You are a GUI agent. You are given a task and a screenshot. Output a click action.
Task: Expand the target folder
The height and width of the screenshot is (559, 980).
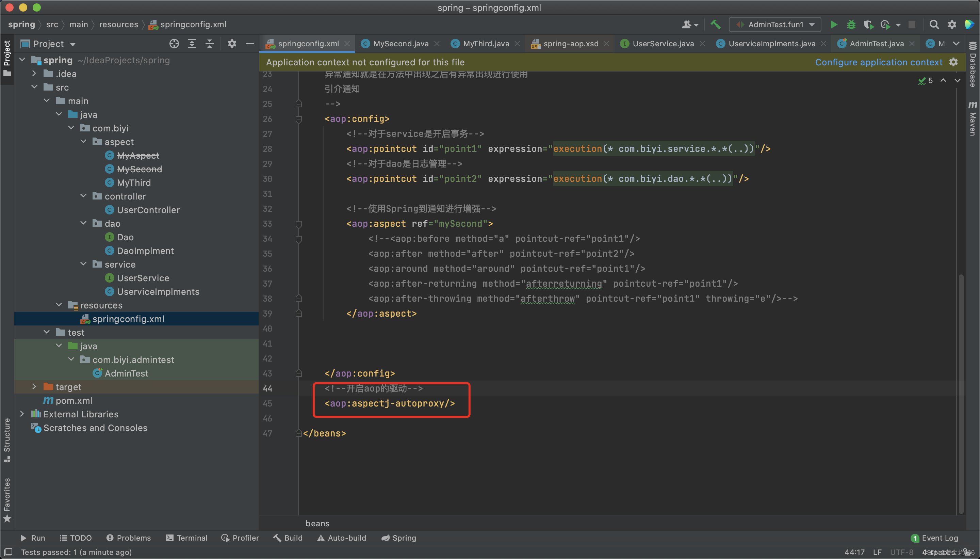coord(34,387)
